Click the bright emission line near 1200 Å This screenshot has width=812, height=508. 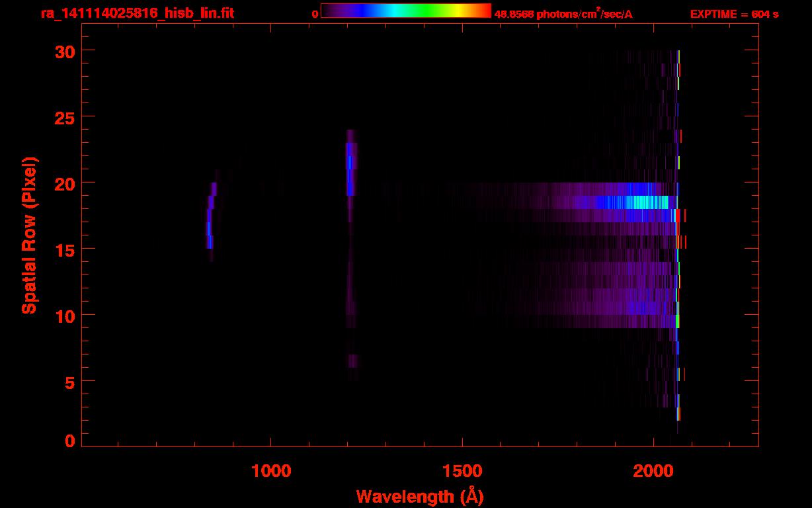[x=350, y=163]
